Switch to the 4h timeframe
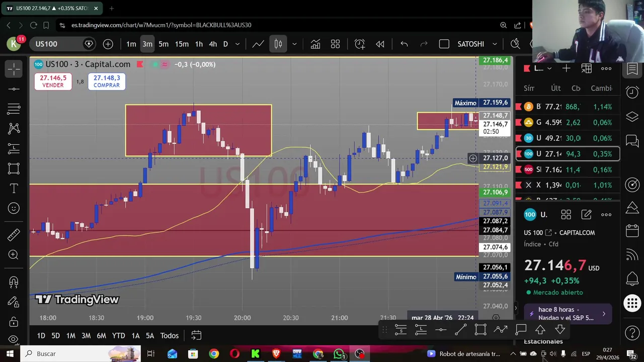This screenshot has height=362, width=644. click(x=213, y=44)
